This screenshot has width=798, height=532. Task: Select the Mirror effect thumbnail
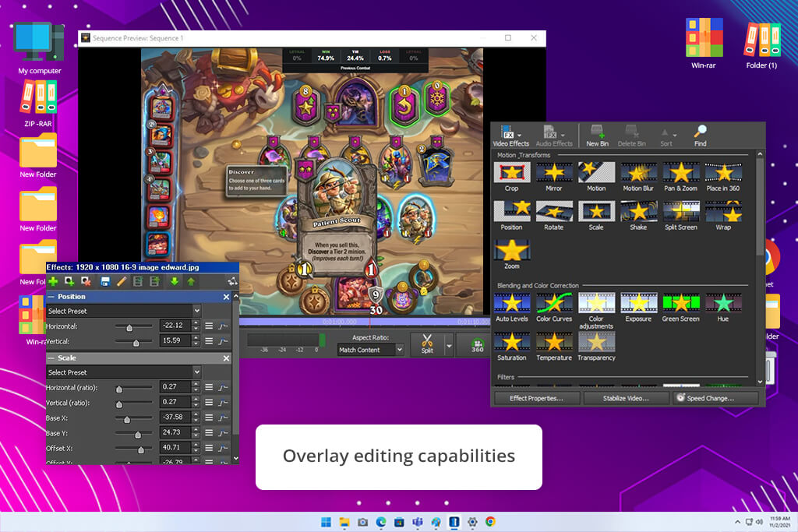coord(554,176)
